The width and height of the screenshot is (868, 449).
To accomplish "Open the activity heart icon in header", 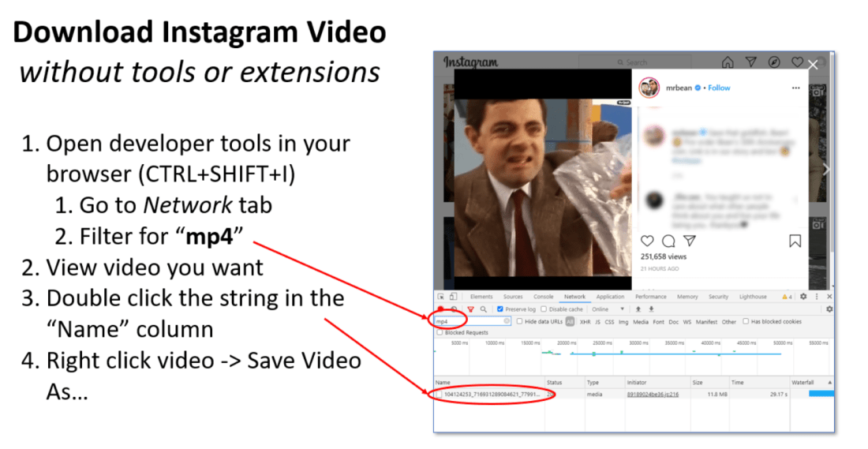I will point(797,62).
